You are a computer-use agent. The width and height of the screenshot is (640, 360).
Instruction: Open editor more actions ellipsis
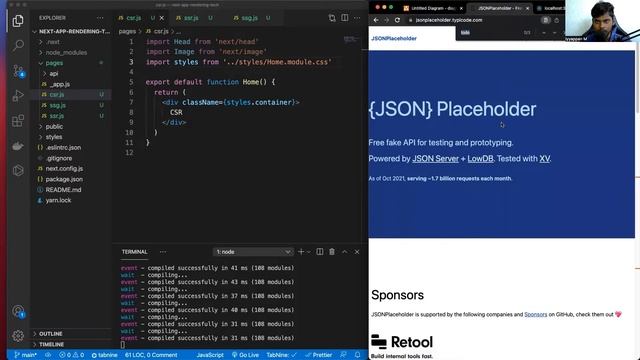tap(357, 18)
